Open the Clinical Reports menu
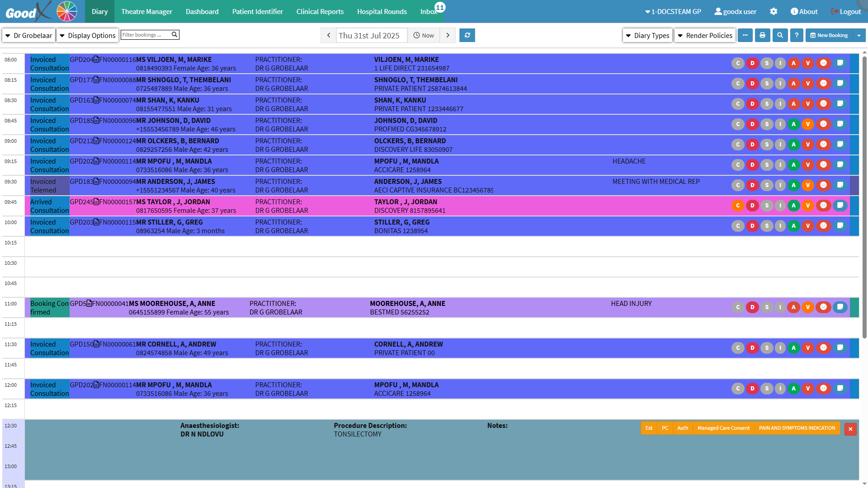Image resolution: width=868 pixels, height=488 pixels. [320, 11]
